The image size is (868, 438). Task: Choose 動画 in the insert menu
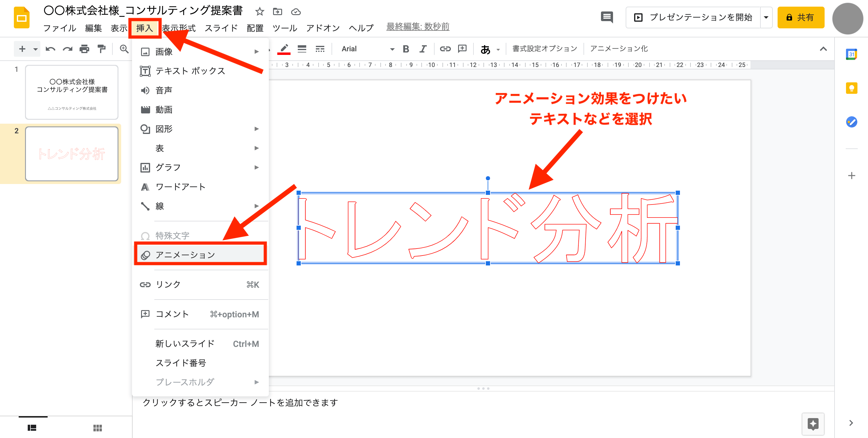(x=200, y=109)
